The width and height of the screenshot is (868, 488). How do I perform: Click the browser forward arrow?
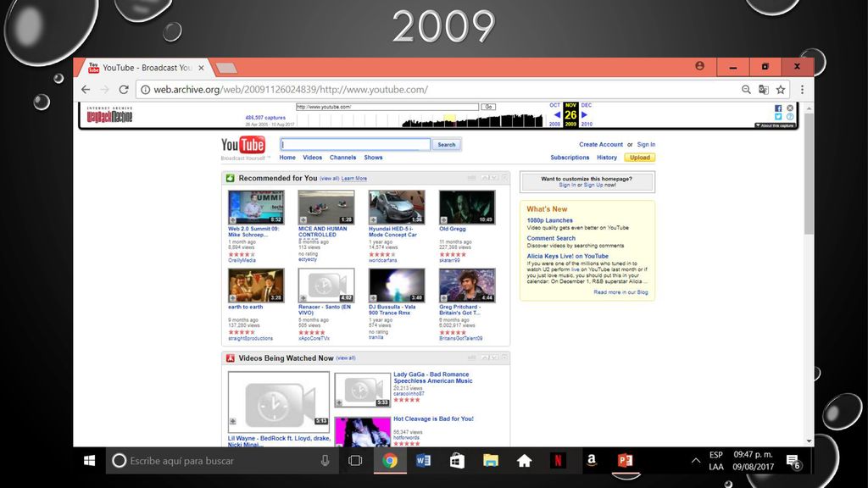tap(104, 90)
